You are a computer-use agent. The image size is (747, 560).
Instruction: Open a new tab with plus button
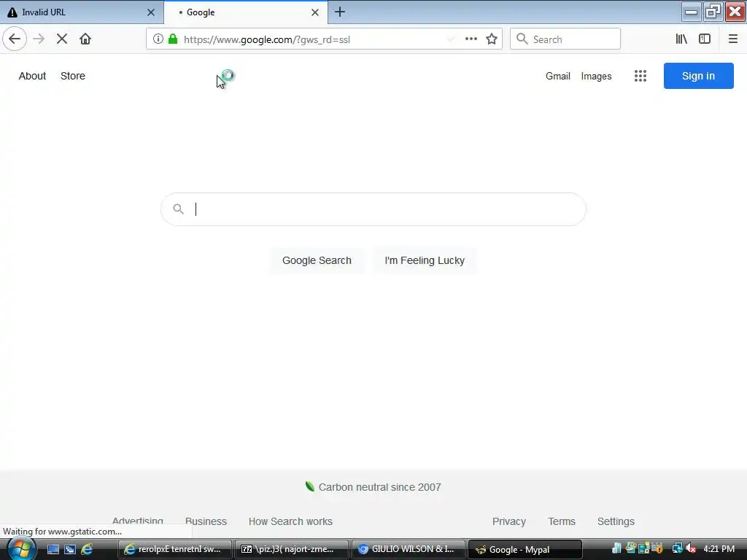[340, 12]
